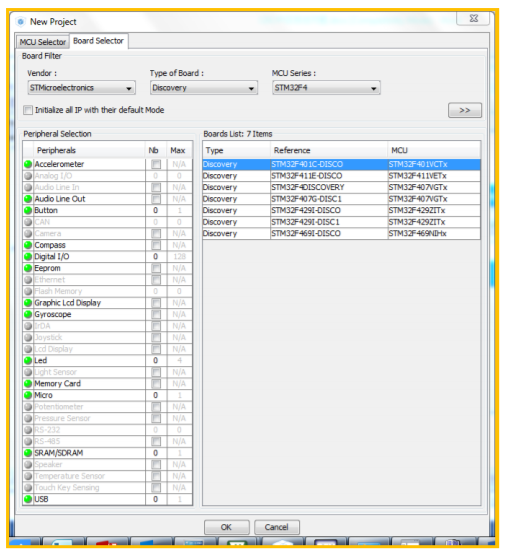Viewport: 505px width, 559px height.
Task: Select the Board Selector tab
Action: pyautogui.click(x=98, y=41)
